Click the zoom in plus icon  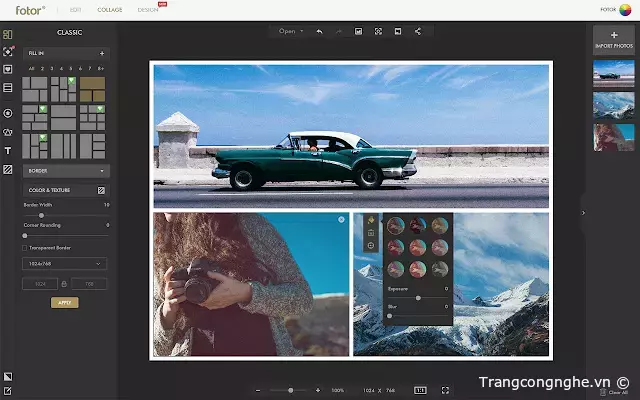[x=318, y=391]
